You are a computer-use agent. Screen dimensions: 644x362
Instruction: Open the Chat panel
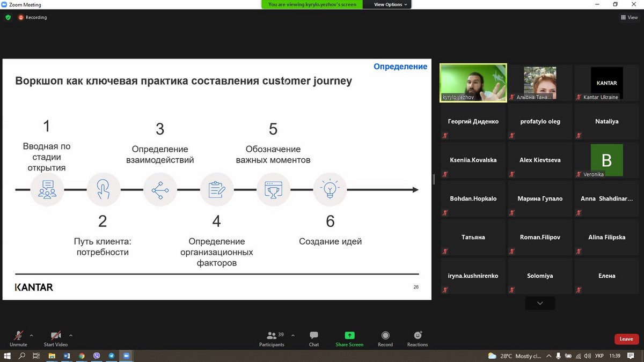point(314,338)
